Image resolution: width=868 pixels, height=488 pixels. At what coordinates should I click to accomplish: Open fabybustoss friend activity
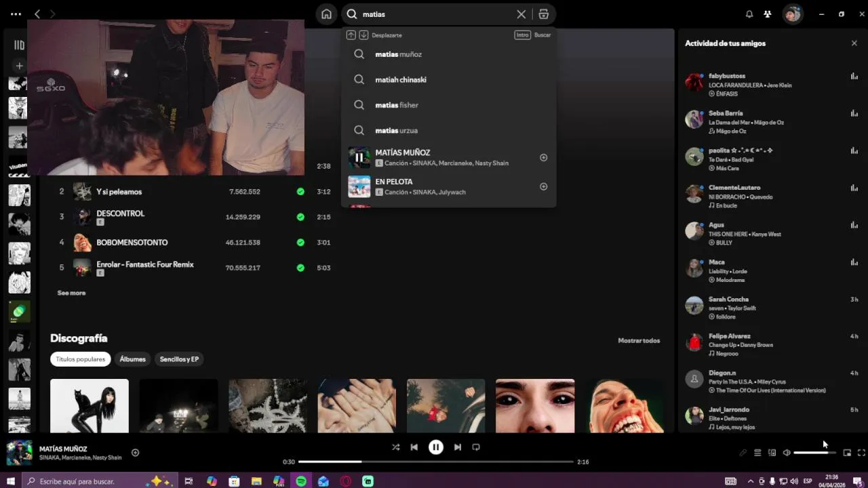772,85
